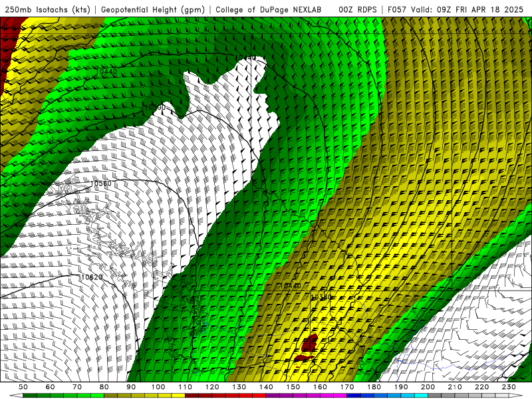The image size is (532, 399).
Task: Click the 10620 height contour label
Action: (x=92, y=277)
